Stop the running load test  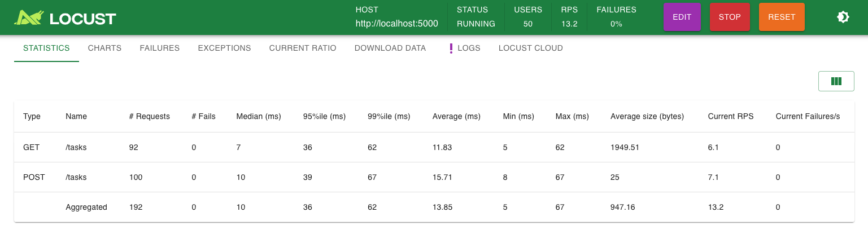730,17
